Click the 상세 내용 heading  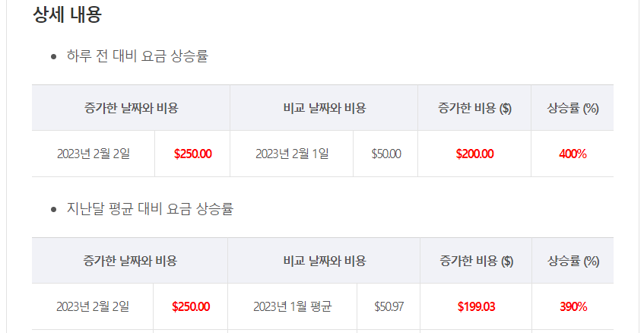pos(67,14)
